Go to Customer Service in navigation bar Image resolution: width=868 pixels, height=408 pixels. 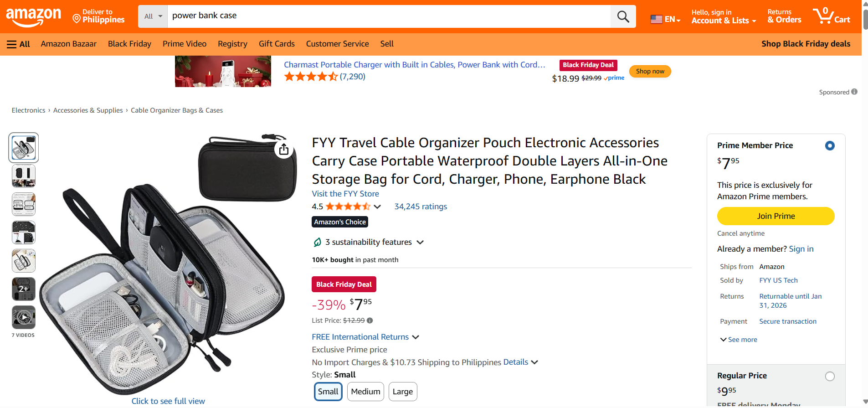337,44
